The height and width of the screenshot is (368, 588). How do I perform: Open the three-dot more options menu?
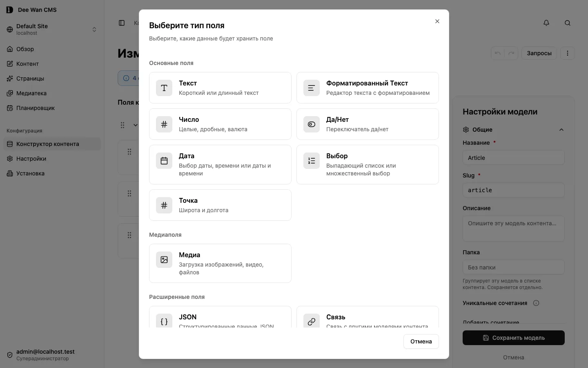(568, 53)
